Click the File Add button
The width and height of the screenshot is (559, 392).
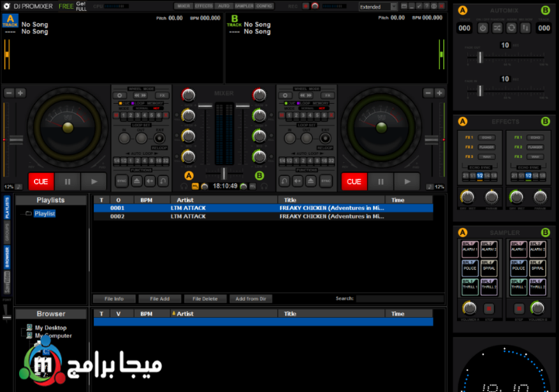(160, 298)
